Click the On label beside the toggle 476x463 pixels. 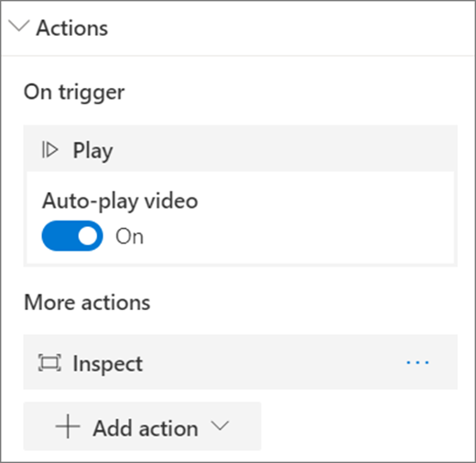(129, 236)
